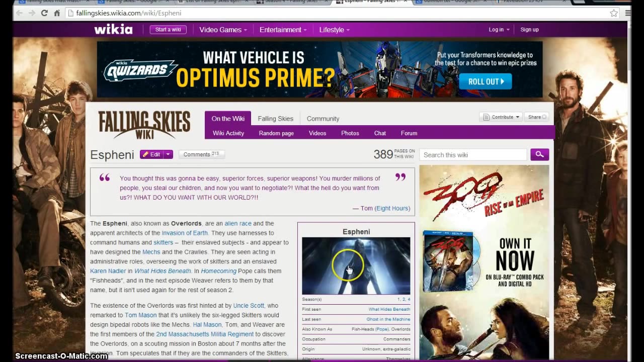644x362 pixels.
Task: Expand the Contribute dropdown
Action: [x=501, y=117]
